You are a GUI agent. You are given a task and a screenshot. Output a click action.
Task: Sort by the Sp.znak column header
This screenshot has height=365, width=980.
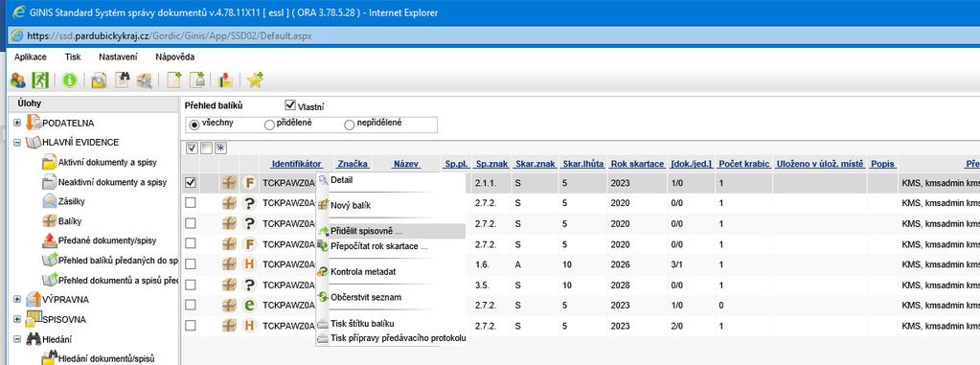tap(491, 164)
